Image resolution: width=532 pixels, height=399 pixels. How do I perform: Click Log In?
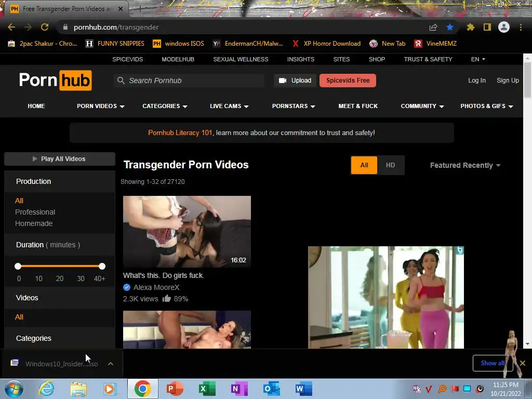point(477,81)
